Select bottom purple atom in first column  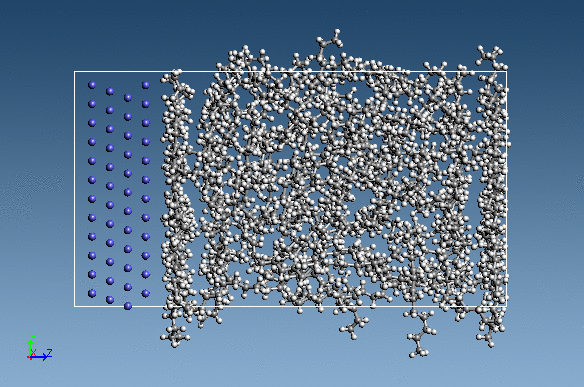[x=92, y=294]
